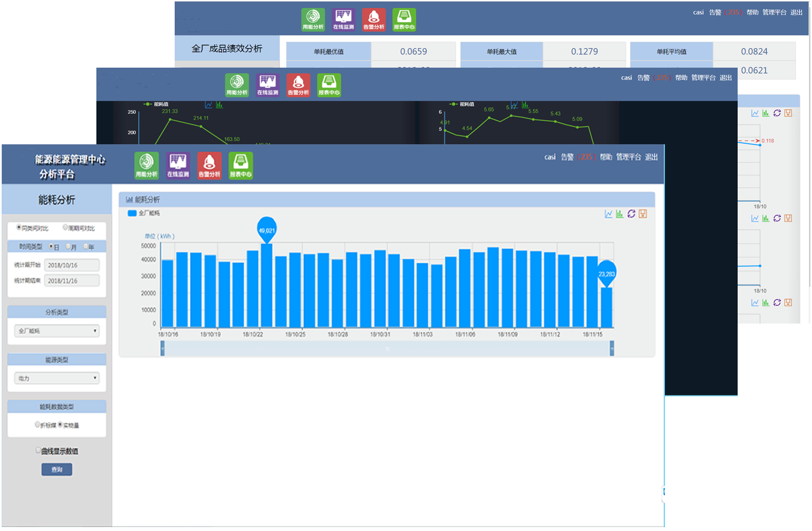812x531 pixels.
Task: Click bar-chart icon in back window's middle chart toolbar
Action: point(766,218)
